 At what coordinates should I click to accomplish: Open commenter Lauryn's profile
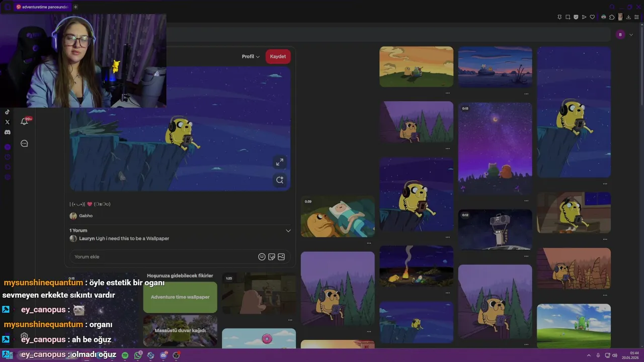pos(87,238)
